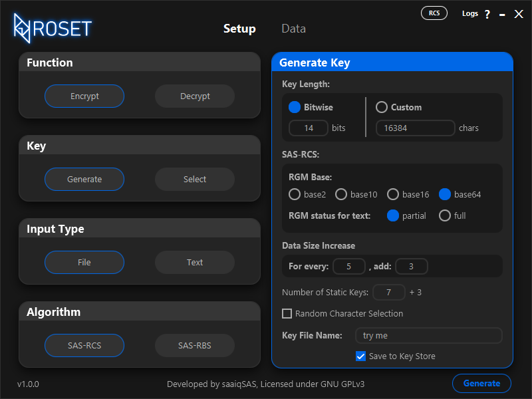Click the Select key button
The width and height of the screenshot is (532, 399).
[195, 179]
